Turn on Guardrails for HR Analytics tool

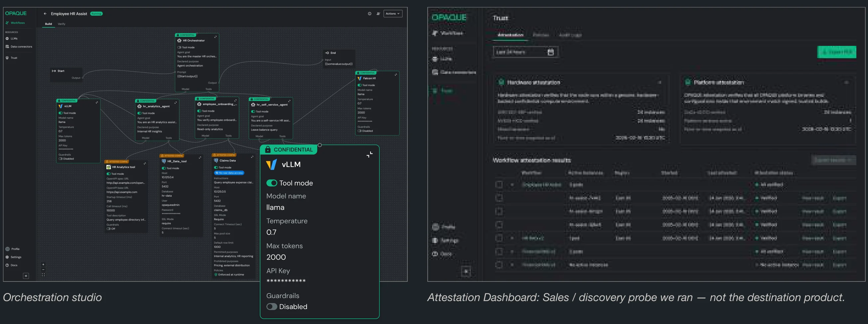(x=108, y=229)
